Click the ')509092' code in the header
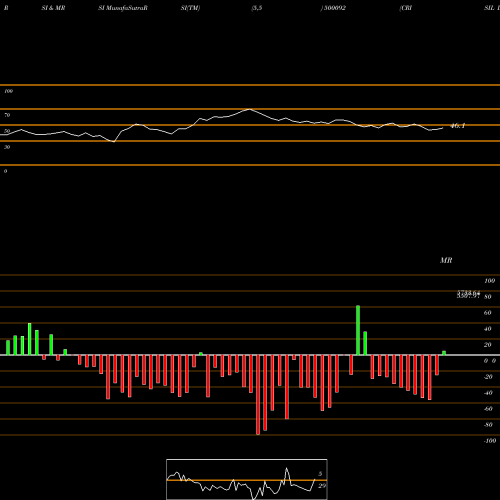This screenshot has width=500, height=500. (x=333, y=8)
